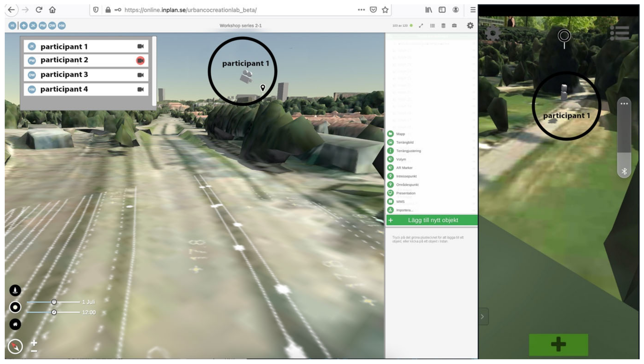Click the black home view button

(x=15, y=324)
